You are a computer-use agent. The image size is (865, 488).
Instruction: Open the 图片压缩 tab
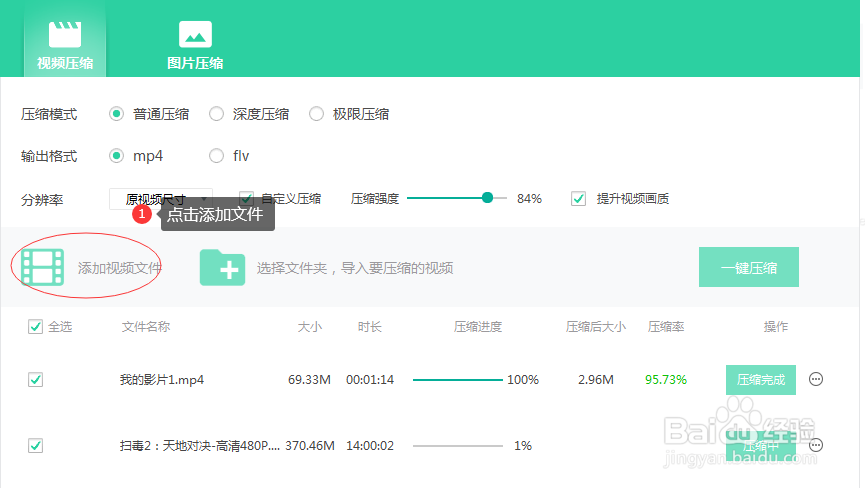click(x=195, y=44)
